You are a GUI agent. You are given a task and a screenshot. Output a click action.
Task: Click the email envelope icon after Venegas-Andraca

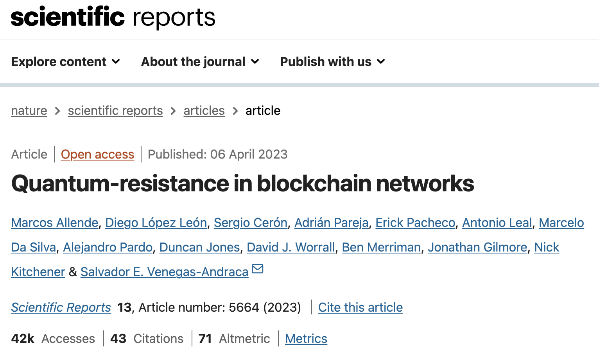coord(258,269)
